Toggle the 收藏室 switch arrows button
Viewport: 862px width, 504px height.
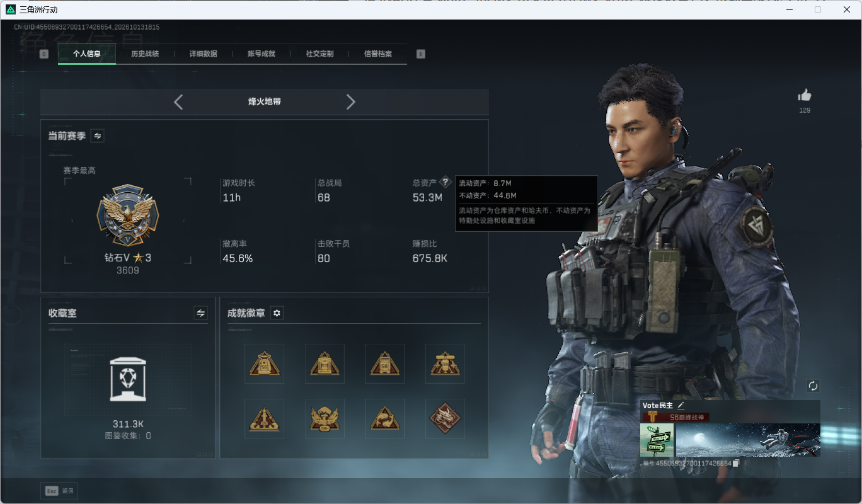tap(200, 312)
